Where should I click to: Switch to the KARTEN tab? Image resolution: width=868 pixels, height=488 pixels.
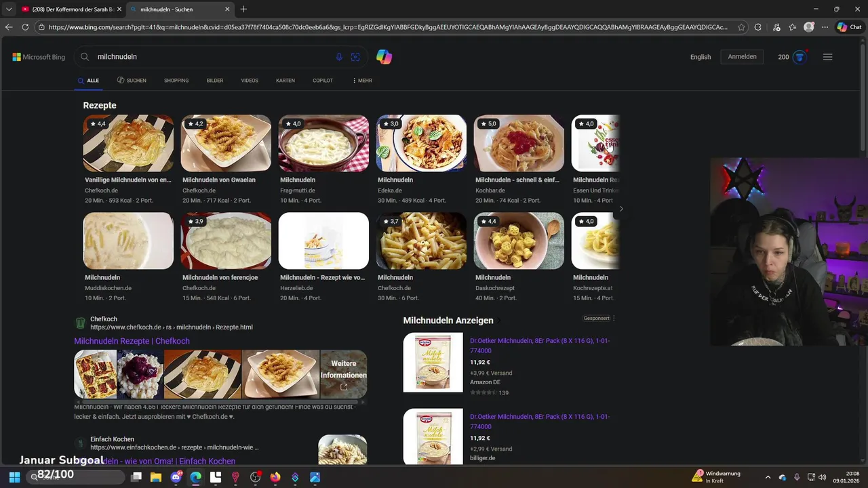coord(285,81)
